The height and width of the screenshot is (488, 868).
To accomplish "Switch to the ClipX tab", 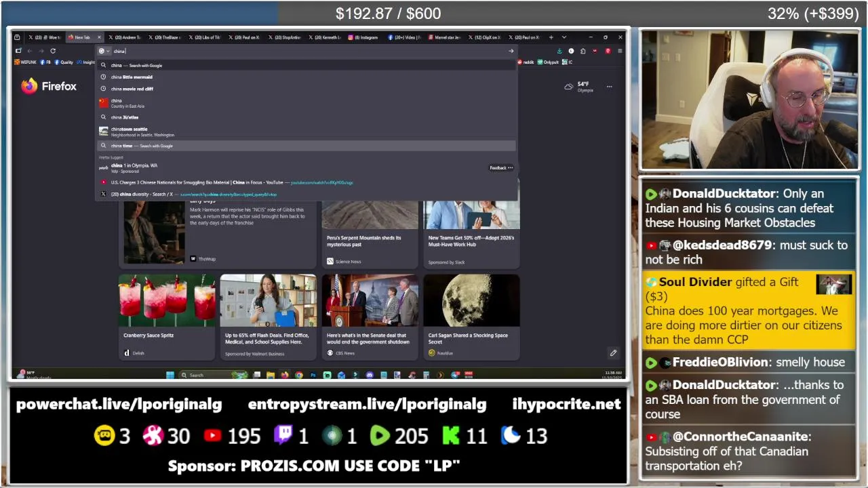I will (486, 37).
